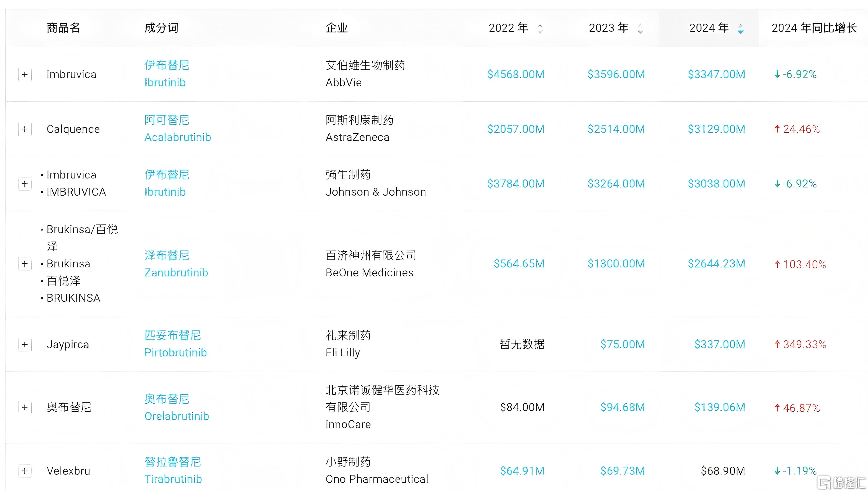The height and width of the screenshot is (492, 868).
Task: Click the Velexbru product name
Action: 69,471
